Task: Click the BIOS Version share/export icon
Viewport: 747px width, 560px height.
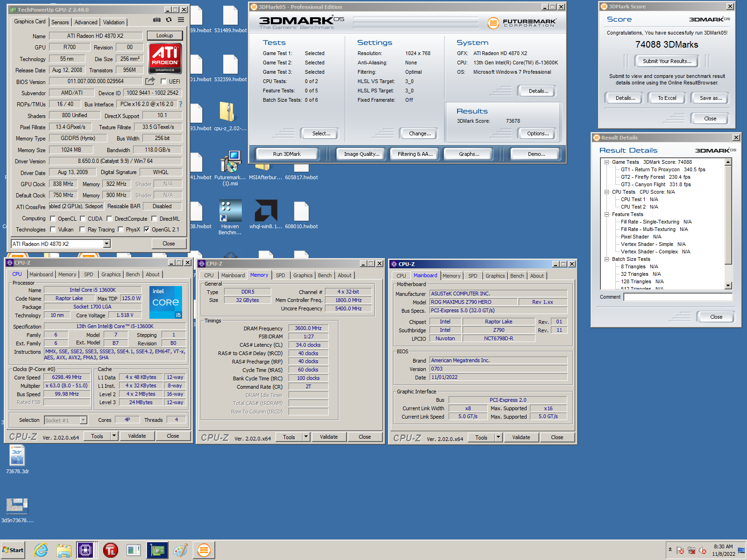Action: coord(150,81)
